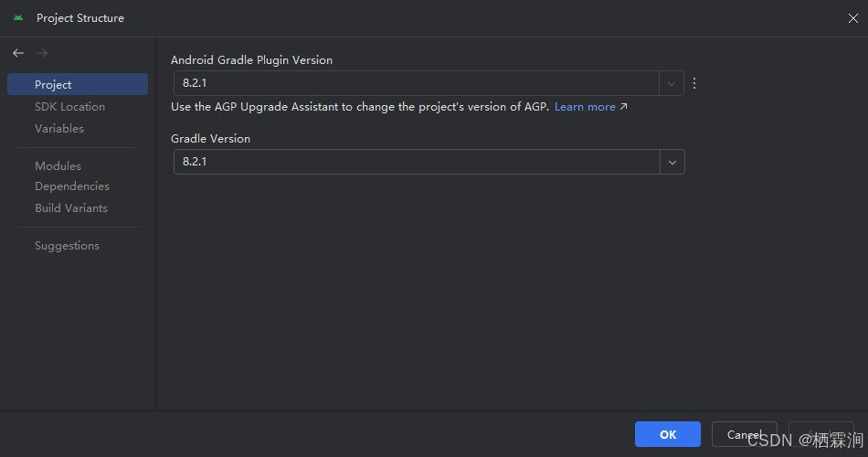This screenshot has width=868, height=457.
Task: Expand the Android Gradle Plugin Version dropdown arrow
Action: tap(672, 83)
